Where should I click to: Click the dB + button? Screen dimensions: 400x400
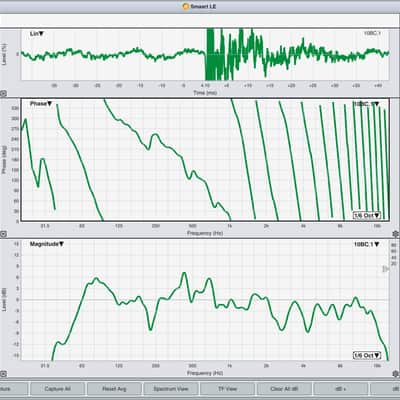pos(341,389)
